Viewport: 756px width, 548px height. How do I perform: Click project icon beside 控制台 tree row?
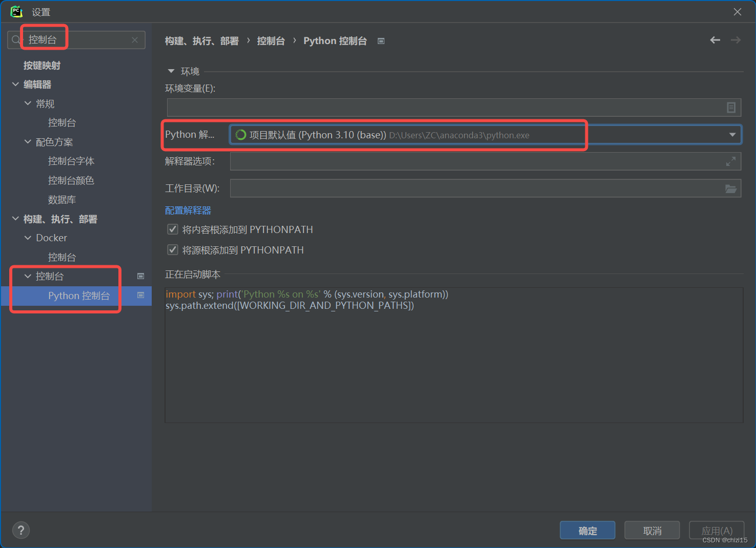140,276
